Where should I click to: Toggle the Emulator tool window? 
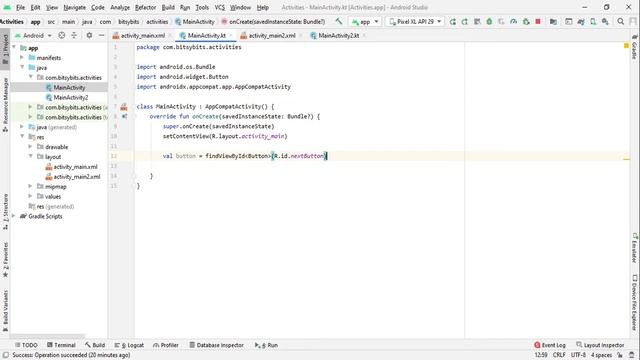point(635,248)
